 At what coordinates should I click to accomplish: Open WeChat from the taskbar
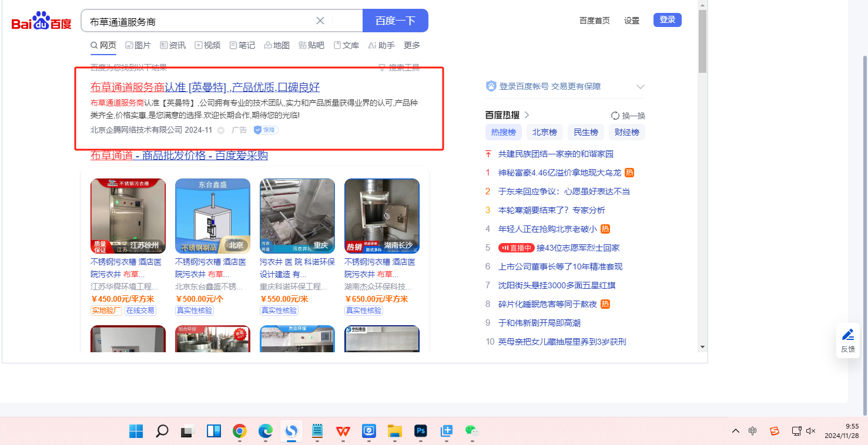coord(471,431)
